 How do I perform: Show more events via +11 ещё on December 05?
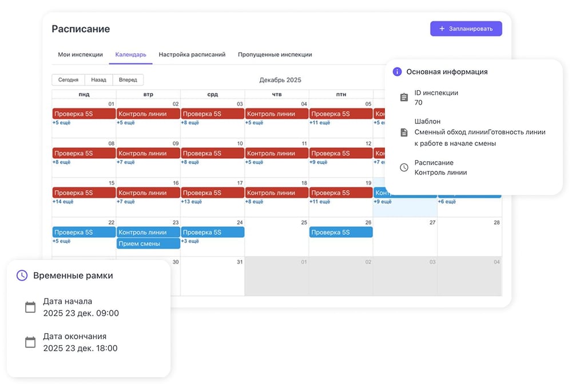coord(320,123)
